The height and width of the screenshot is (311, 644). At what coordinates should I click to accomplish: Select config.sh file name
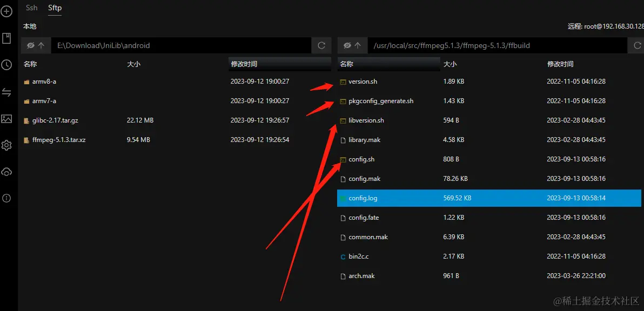361,159
